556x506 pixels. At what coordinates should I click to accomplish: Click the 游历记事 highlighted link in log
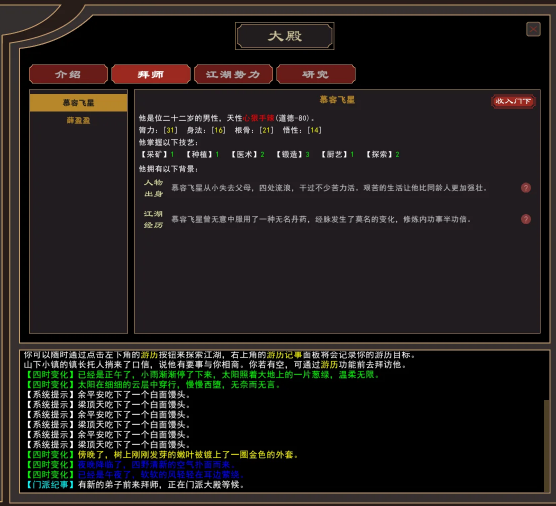point(284,355)
